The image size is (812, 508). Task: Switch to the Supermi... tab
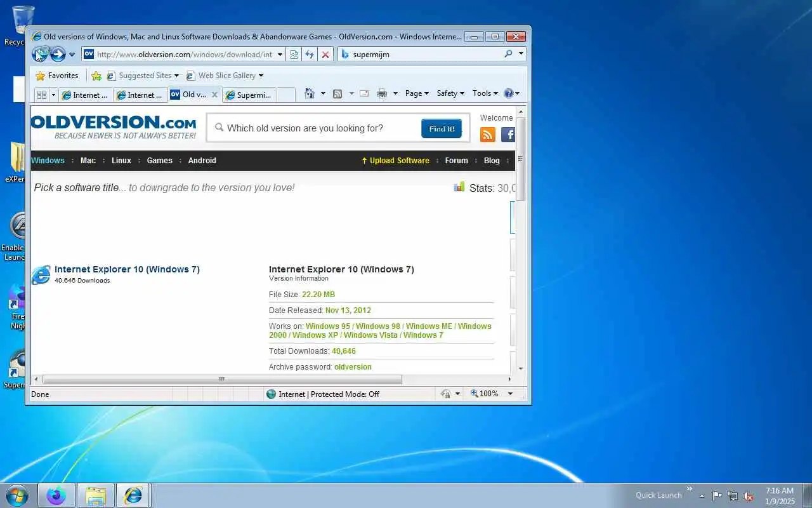(x=249, y=95)
